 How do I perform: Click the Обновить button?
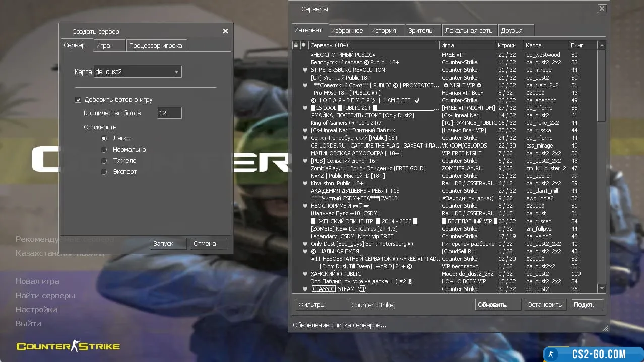click(x=498, y=305)
